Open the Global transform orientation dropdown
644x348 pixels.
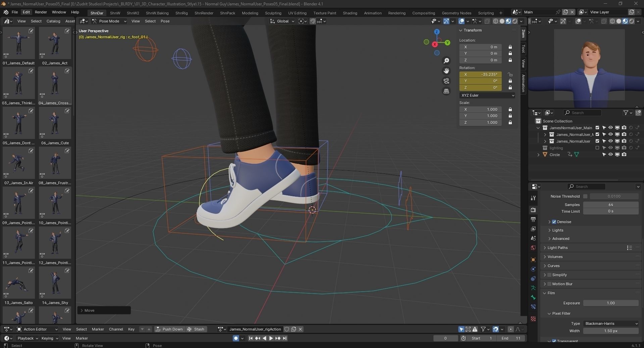coord(282,21)
